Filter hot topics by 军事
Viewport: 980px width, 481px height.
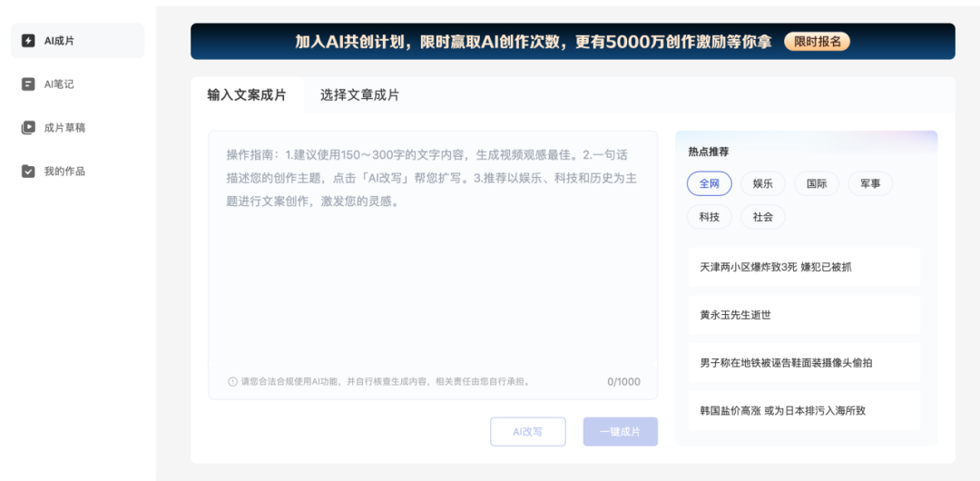pyautogui.click(x=870, y=184)
